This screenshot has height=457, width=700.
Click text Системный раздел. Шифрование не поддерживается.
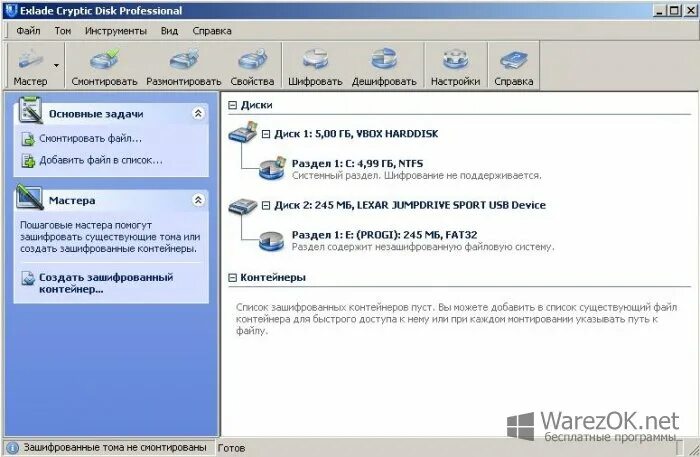coord(417,175)
